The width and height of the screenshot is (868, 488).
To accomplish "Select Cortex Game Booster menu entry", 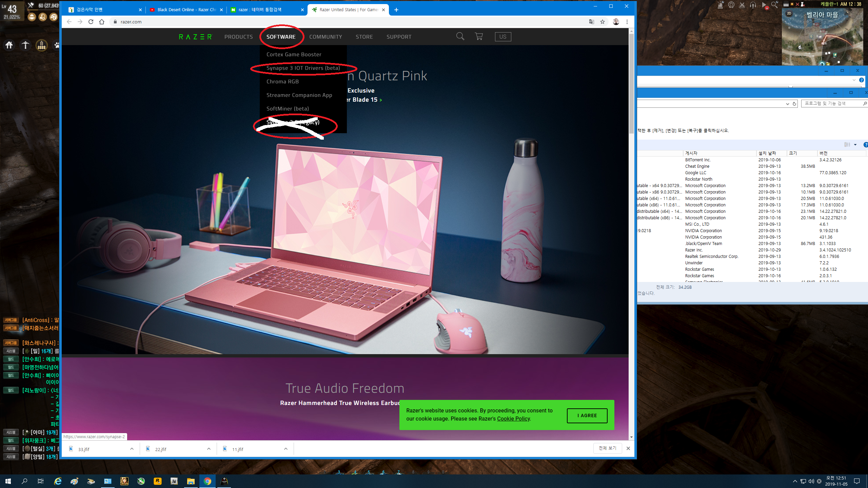I will [x=294, y=54].
